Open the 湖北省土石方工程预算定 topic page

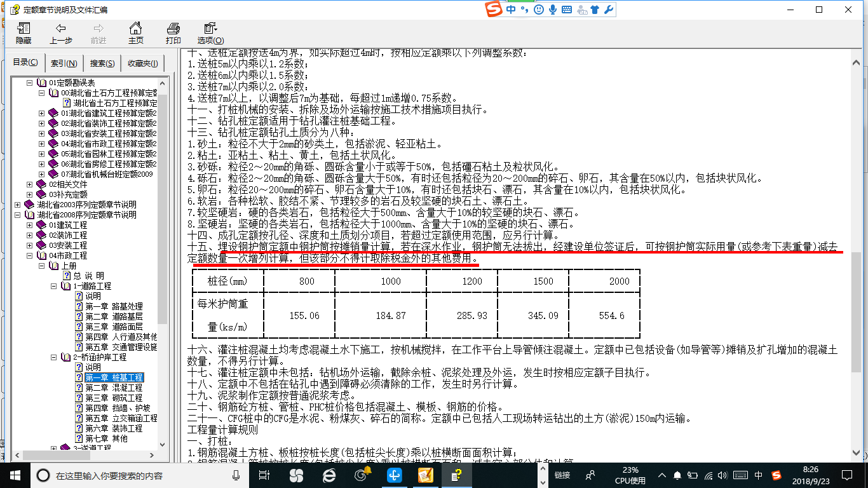tap(114, 103)
